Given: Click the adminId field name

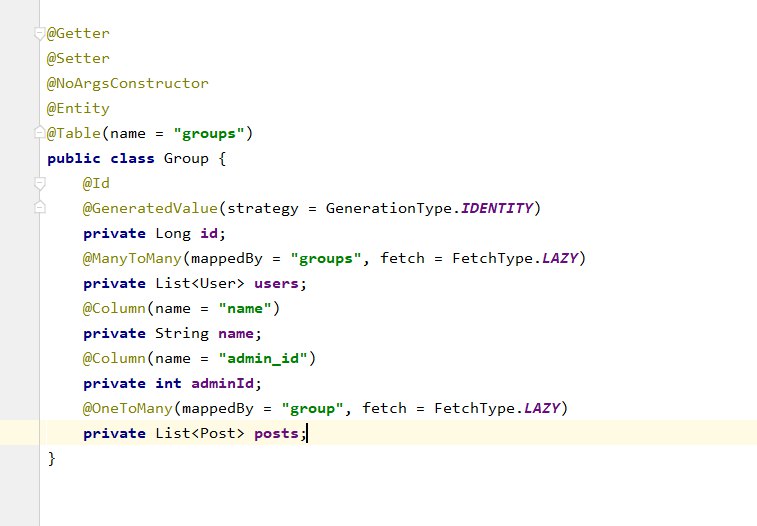Looking at the screenshot, I should click(x=223, y=384).
